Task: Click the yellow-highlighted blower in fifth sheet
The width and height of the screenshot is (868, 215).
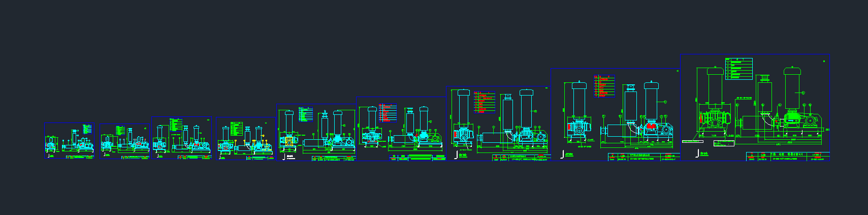Action: coord(288,141)
